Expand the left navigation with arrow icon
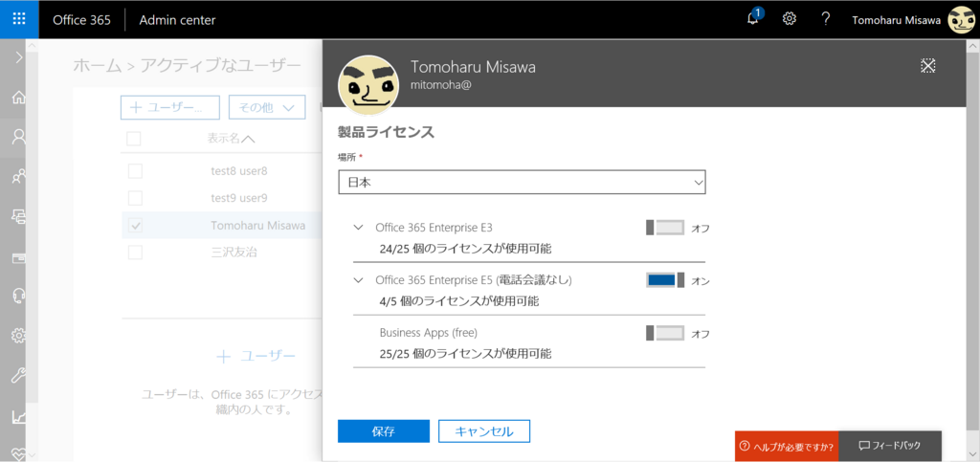Viewport: 980px width, 462px height. point(19,58)
